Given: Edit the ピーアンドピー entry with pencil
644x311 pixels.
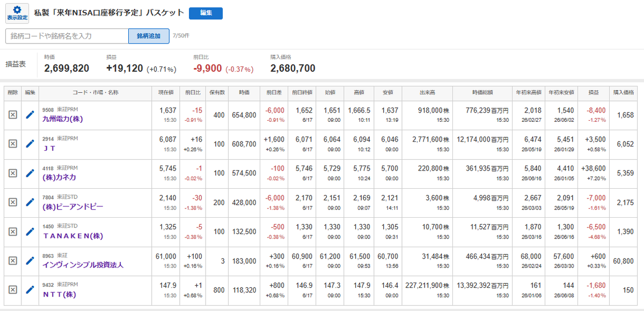Looking at the screenshot, I should pos(30,202).
